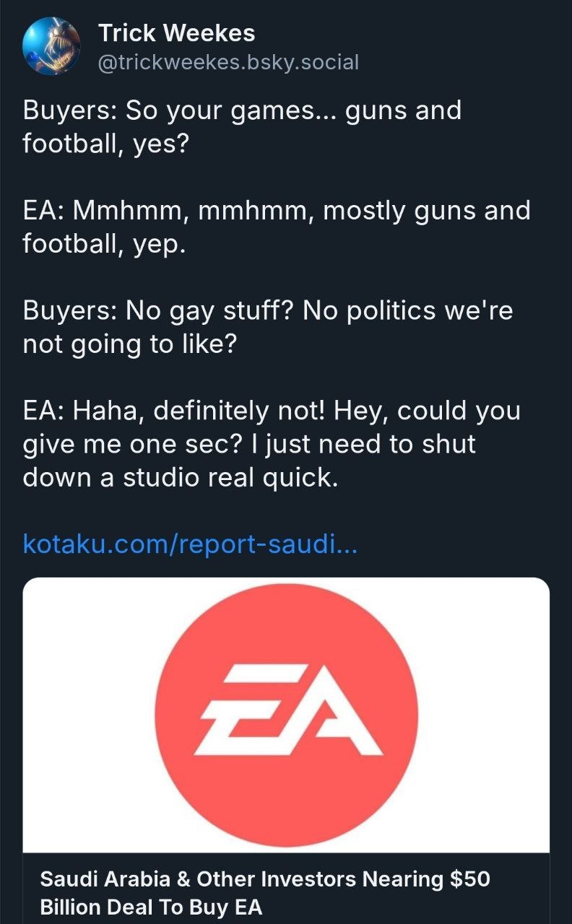Tap the "give me one sec?" line

pos(249,444)
